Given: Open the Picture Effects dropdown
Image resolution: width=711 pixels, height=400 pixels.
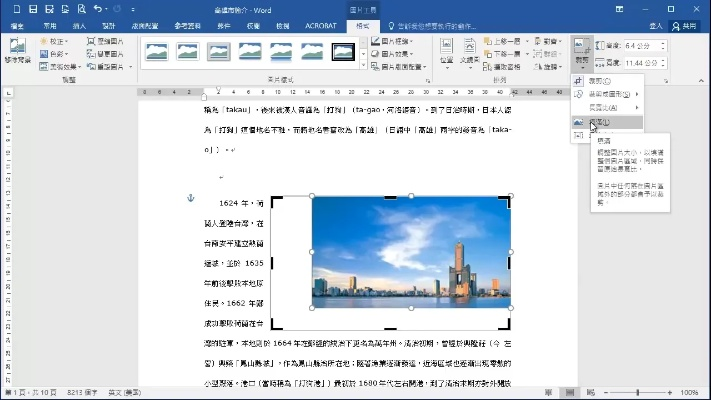Looking at the screenshot, I should pos(398,54).
